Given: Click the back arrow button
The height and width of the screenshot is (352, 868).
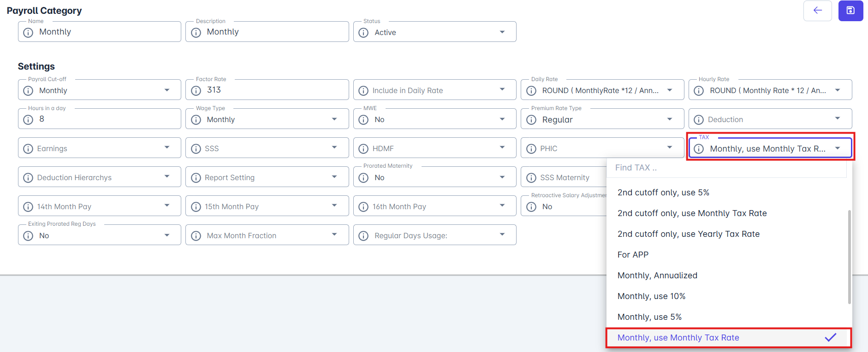Looking at the screenshot, I should [817, 11].
